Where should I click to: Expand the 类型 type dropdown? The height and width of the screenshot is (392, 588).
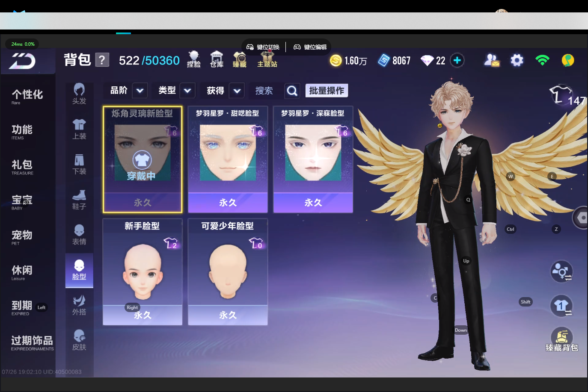[187, 91]
